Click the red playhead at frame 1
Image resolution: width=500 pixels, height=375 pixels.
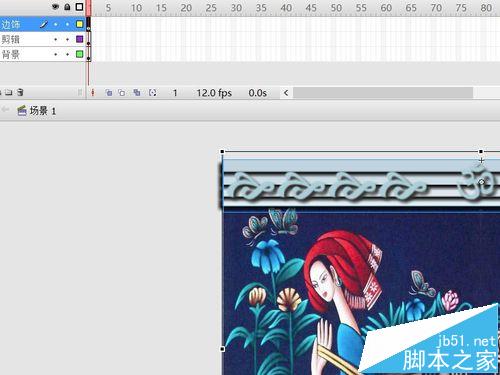(88, 7)
